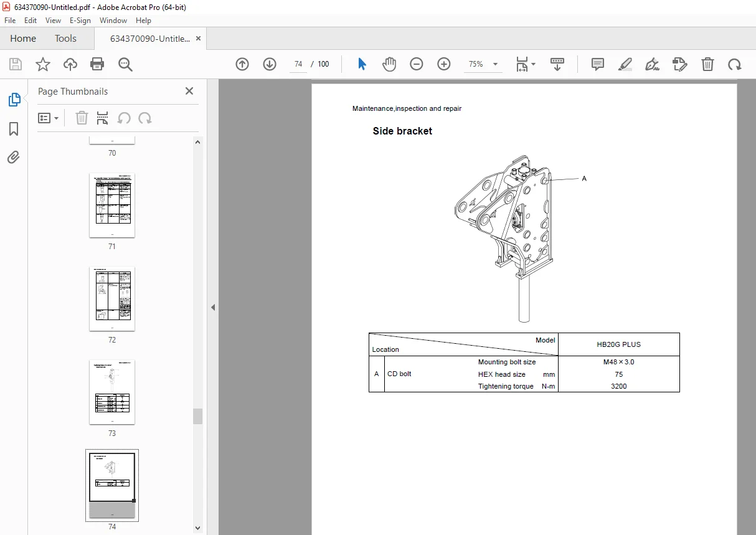The height and width of the screenshot is (535, 756).
Task: Click the 'Side bracket' heading text
Action: pos(402,131)
